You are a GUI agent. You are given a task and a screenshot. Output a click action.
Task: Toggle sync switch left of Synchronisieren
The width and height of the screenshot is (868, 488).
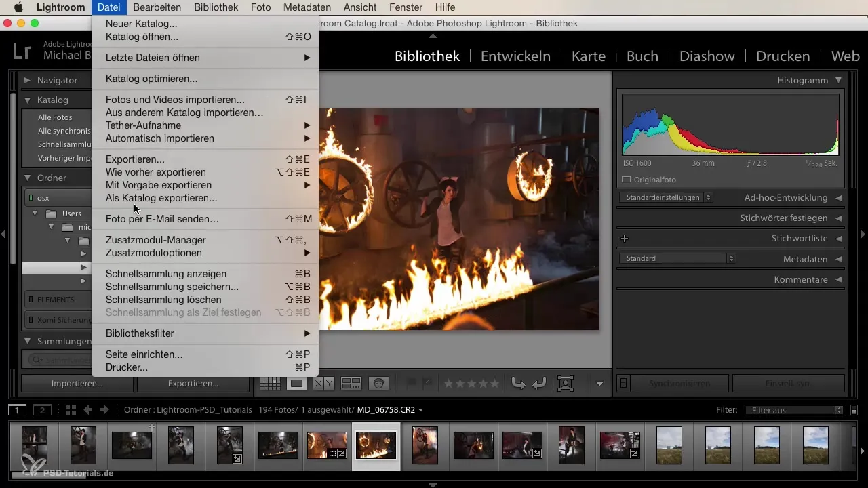coord(624,384)
